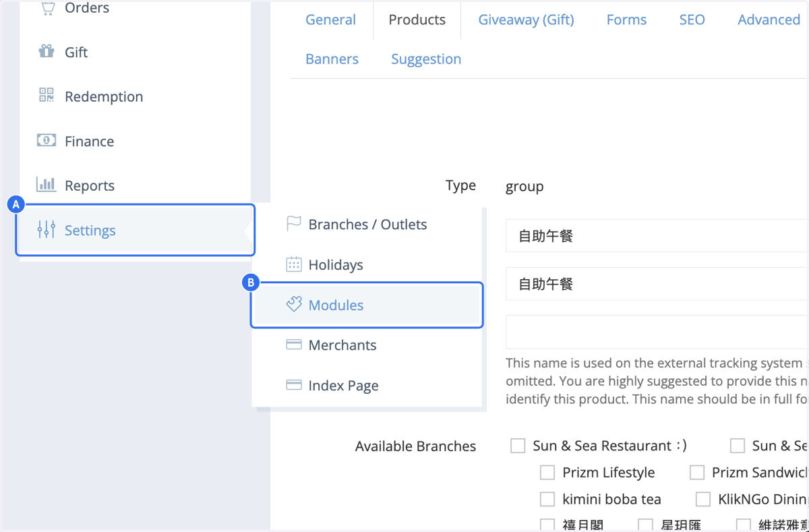Click the Finance banknote icon
Viewport: 809px width, 532px height.
pyautogui.click(x=47, y=140)
